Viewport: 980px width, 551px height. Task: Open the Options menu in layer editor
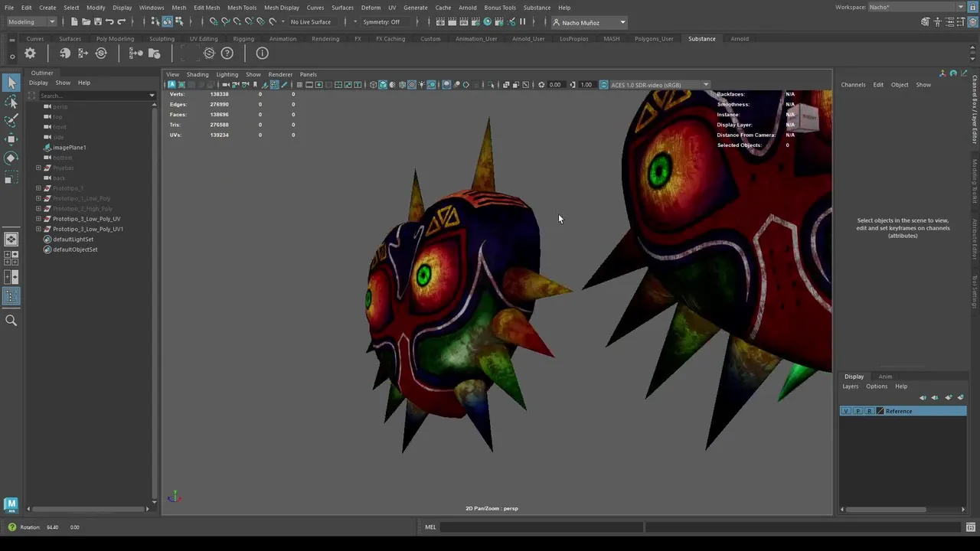(877, 386)
